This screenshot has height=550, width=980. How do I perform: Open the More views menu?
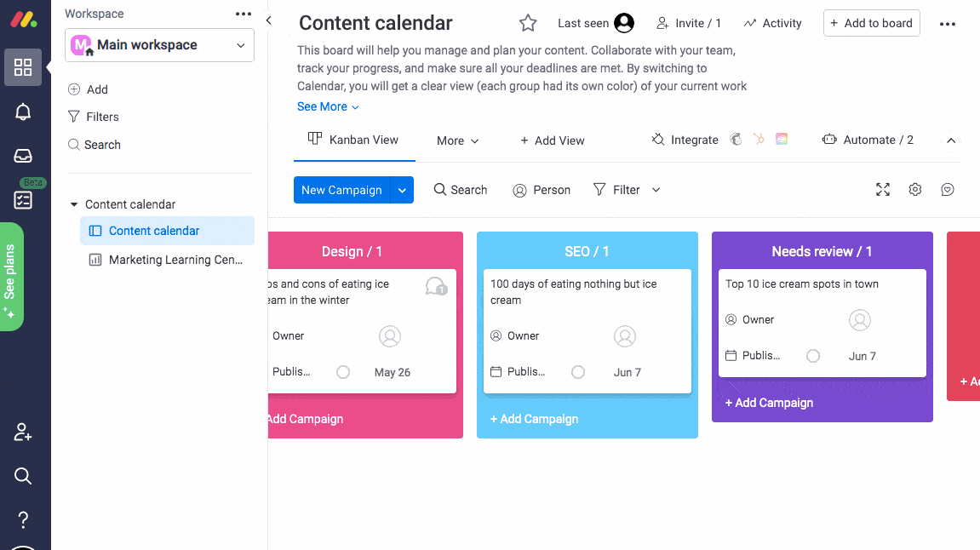458,140
